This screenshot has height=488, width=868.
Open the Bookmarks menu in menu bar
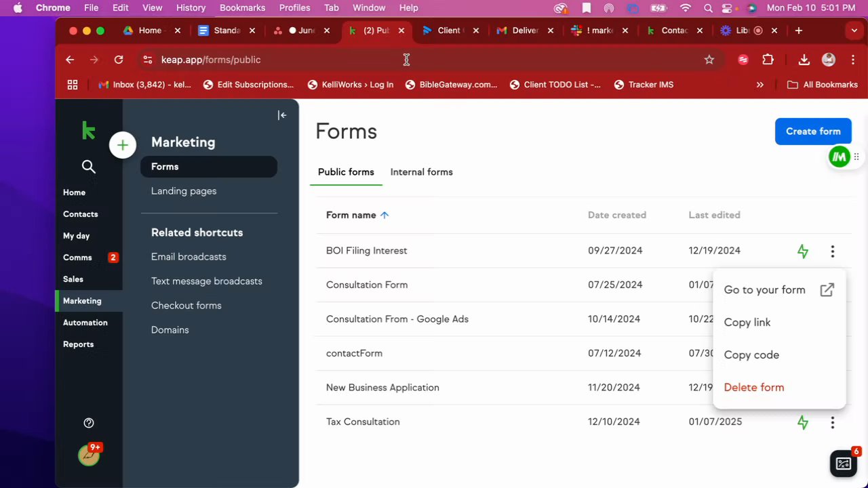pyautogui.click(x=242, y=8)
